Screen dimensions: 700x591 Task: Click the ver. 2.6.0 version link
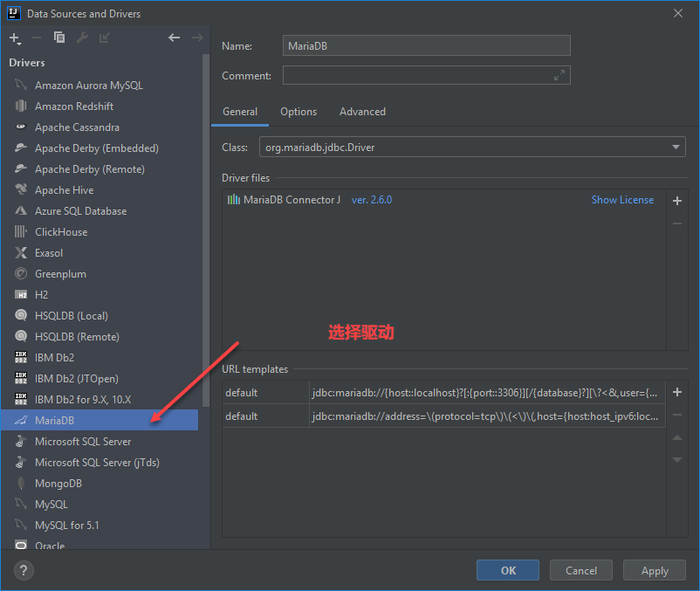pos(372,200)
